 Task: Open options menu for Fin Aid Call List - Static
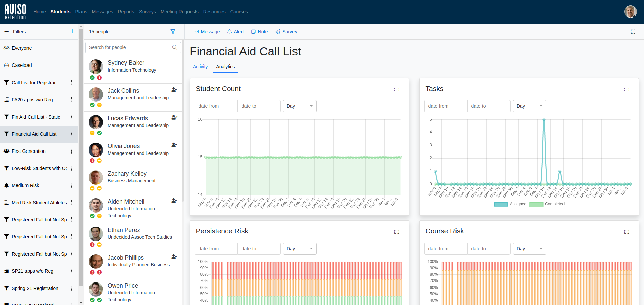pyautogui.click(x=71, y=117)
